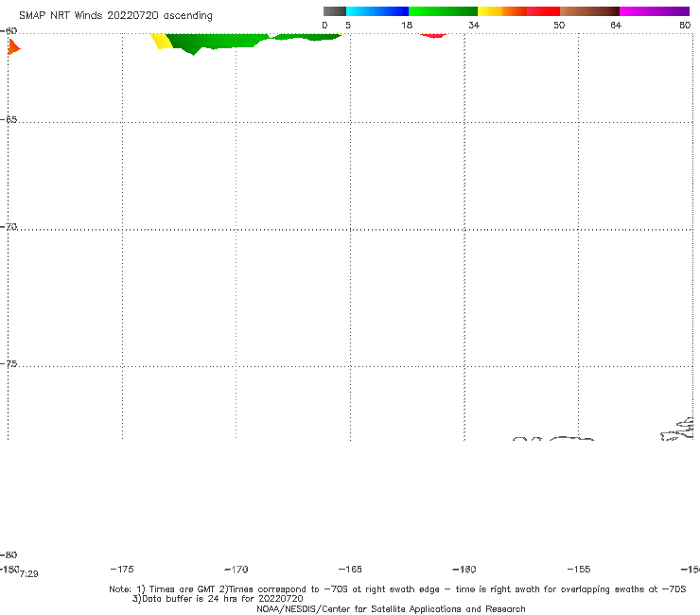Click the coastline outline at the map's right edge
This screenshot has width=700, height=615.
(x=677, y=430)
